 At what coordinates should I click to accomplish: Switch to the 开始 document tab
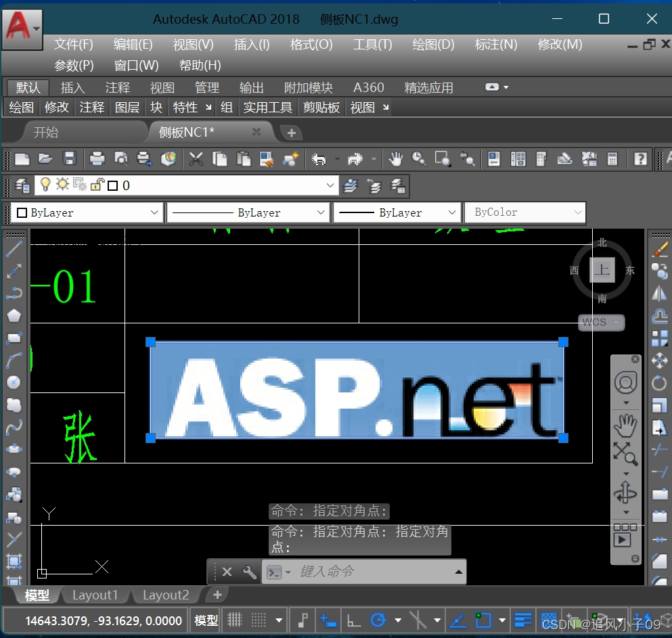(x=46, y=132)
